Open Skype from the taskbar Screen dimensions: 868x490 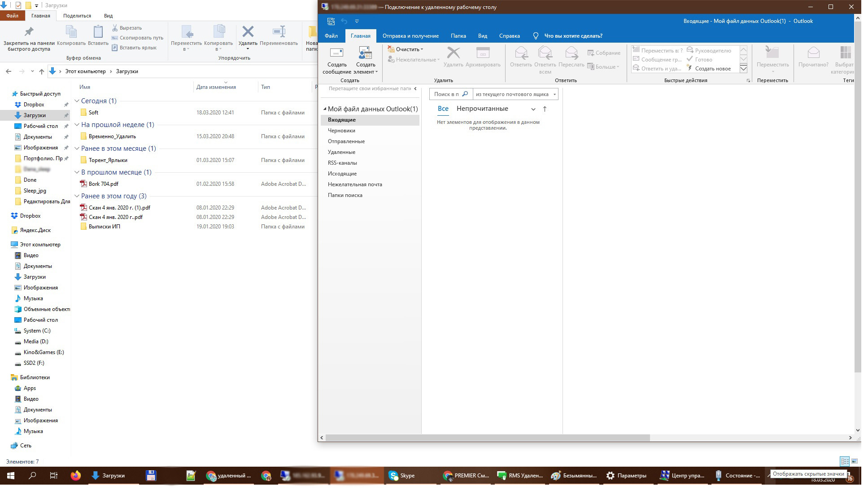pos(402,476)
